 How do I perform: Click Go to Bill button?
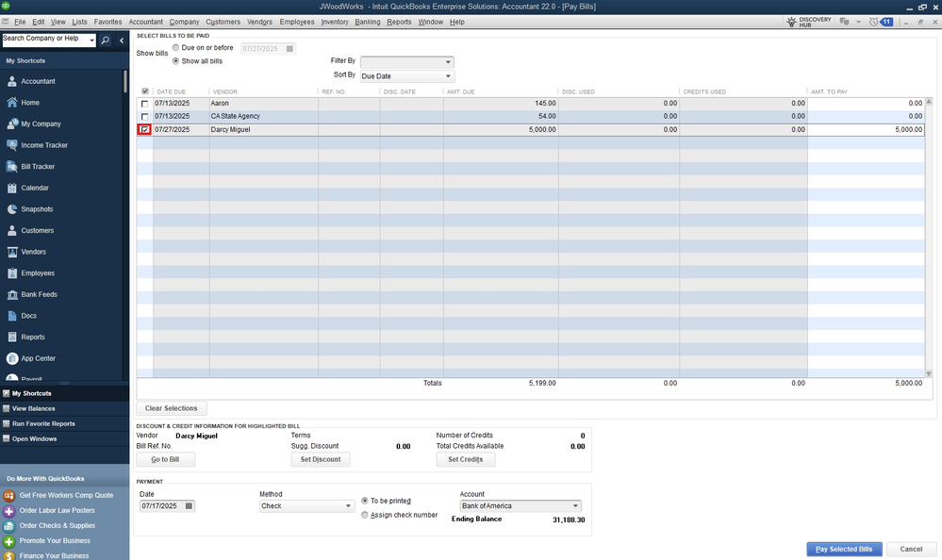(165, 460)
